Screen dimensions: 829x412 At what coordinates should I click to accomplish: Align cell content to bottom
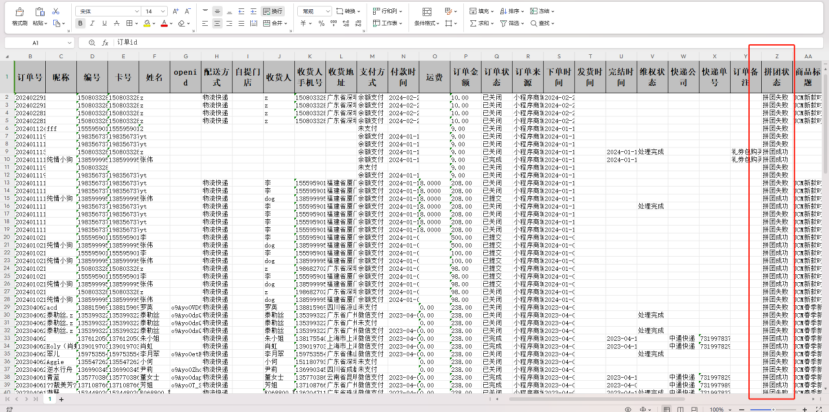point(229,11)
